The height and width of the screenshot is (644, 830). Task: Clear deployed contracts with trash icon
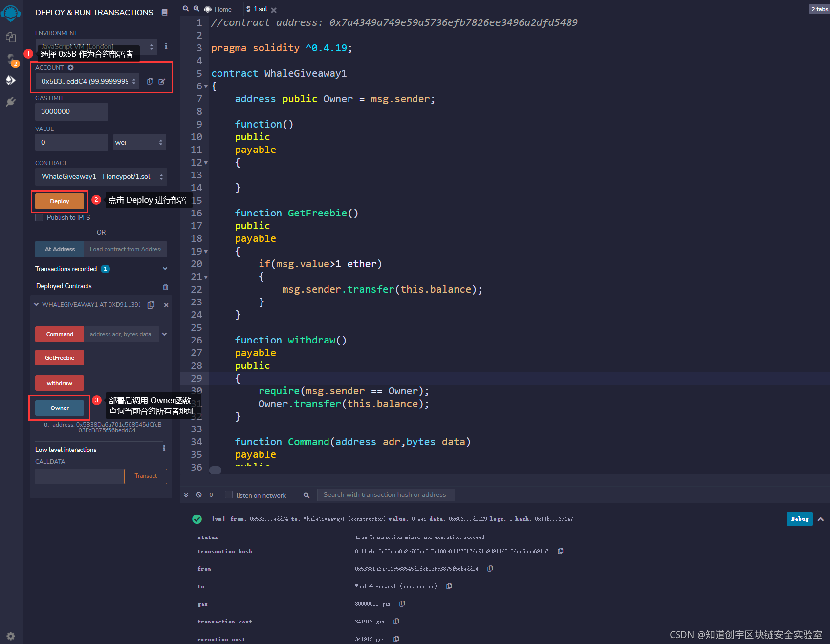point(165,287)
